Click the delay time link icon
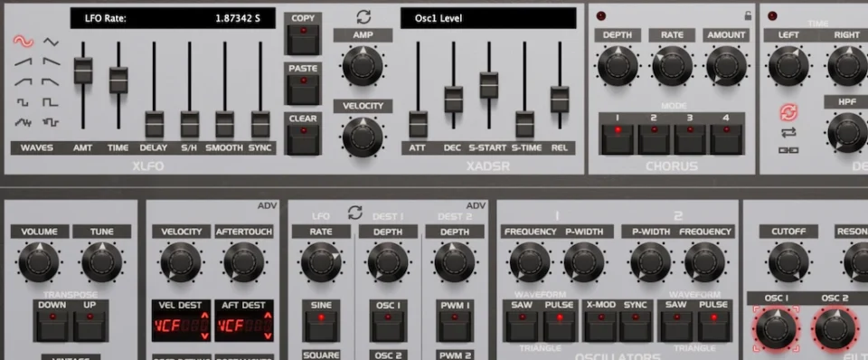This screenshot has width=868, height=360. pos(788,150)
